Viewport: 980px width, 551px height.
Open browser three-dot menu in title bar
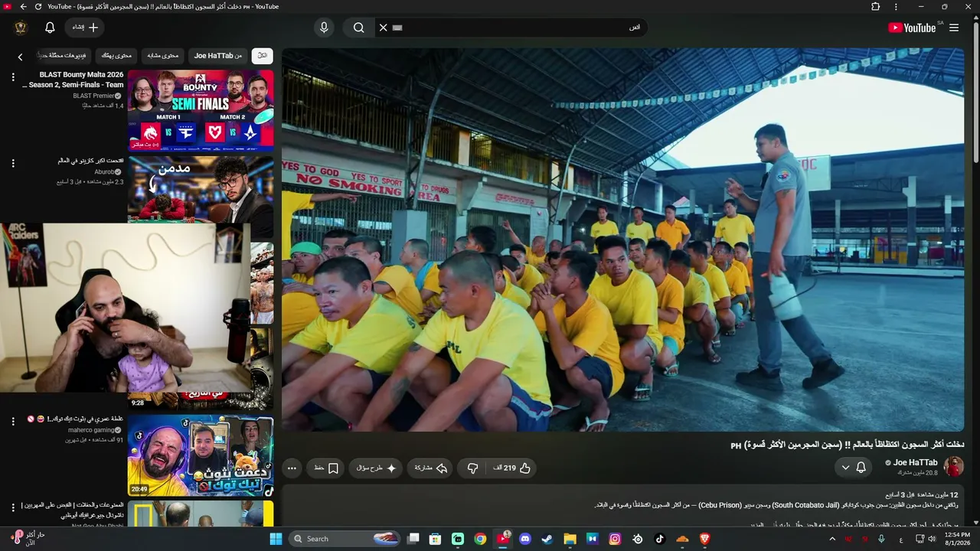click(897, 7)
